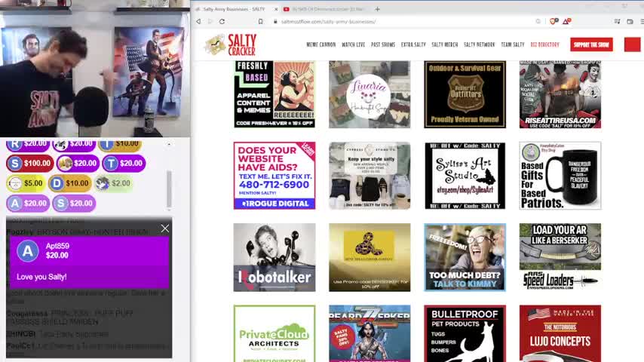Open the RiseAttireUSA.com ad
Screen dimensions: 644x362
point(560,94)
